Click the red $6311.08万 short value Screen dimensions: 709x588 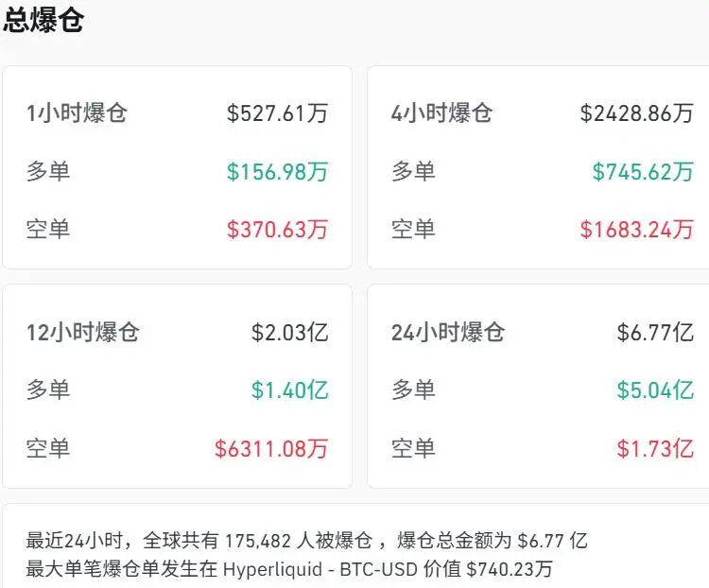point(270,448)
